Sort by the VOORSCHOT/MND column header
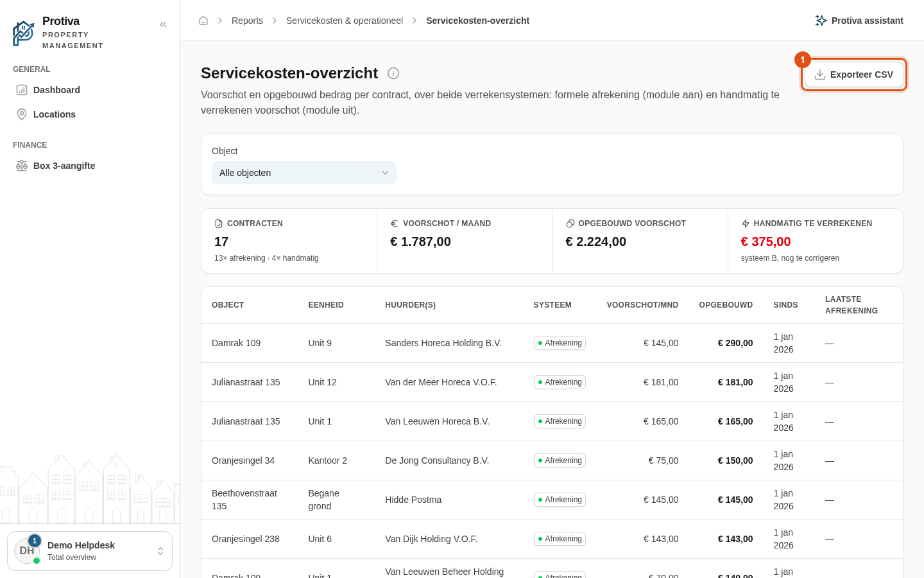 (x=642, y=305)
